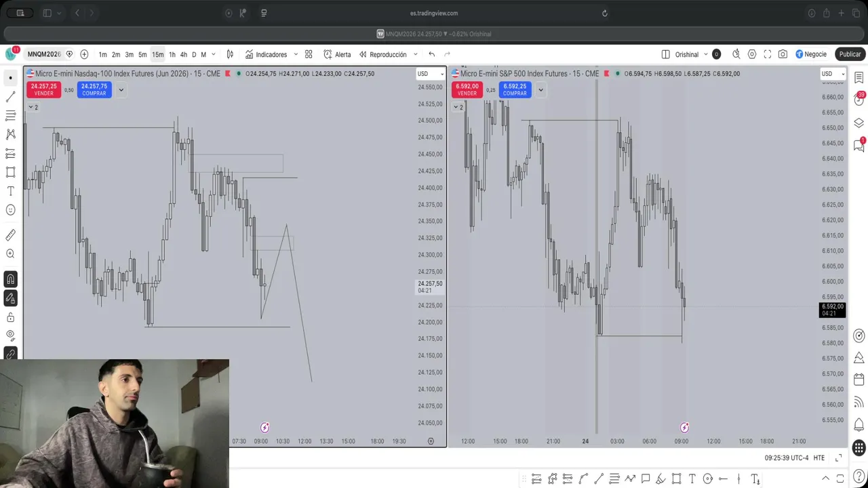Select the emoji icons tool

(x=10, y=210)
